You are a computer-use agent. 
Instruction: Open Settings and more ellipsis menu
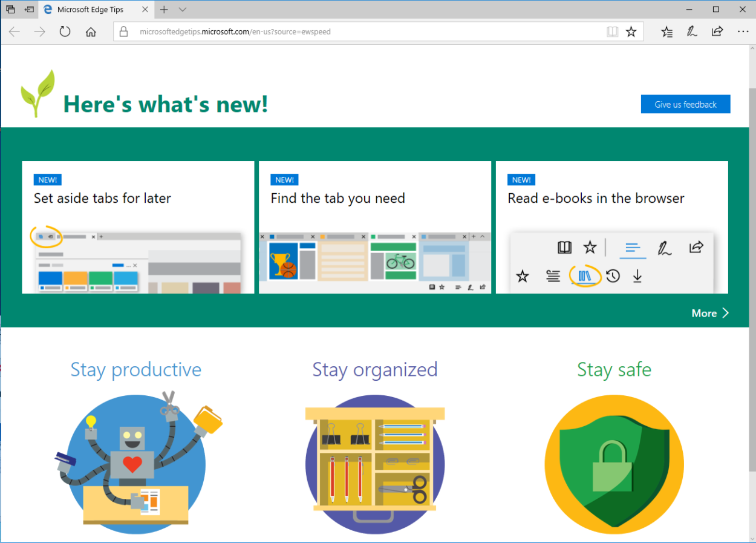(x=743, y=32)
